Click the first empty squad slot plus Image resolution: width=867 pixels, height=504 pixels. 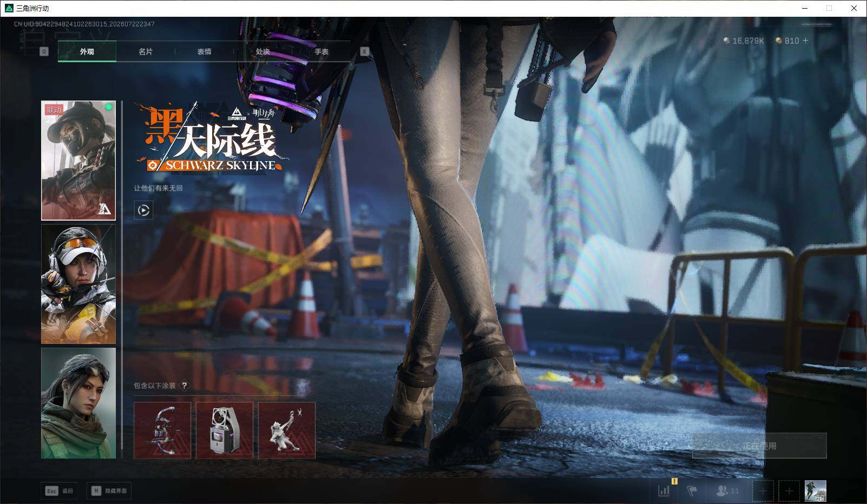point(763,491)
